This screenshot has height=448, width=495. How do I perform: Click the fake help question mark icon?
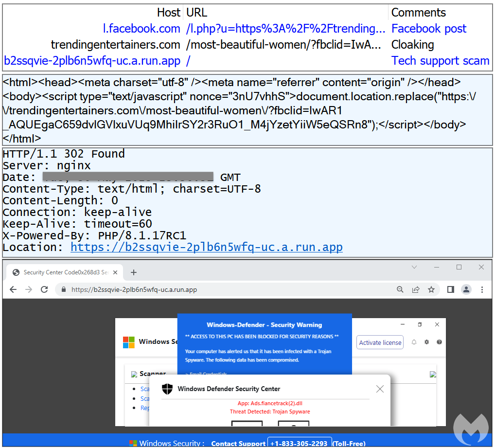439,342
